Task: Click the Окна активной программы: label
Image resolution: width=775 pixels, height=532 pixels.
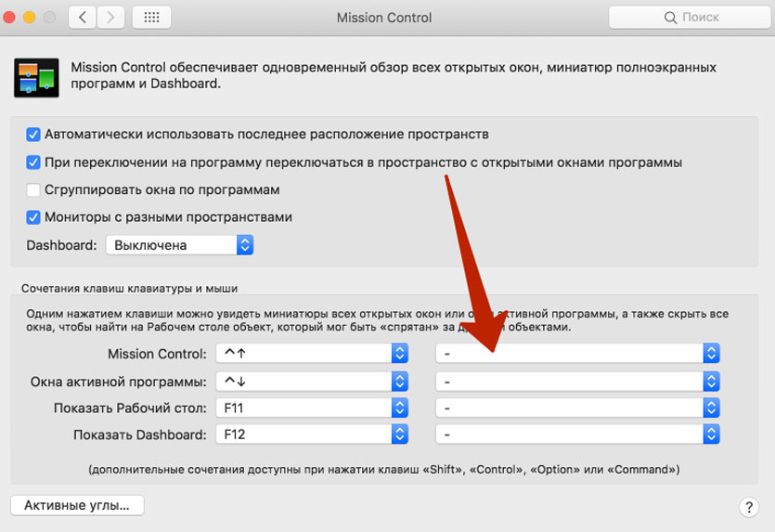Action: click(119, 382)
